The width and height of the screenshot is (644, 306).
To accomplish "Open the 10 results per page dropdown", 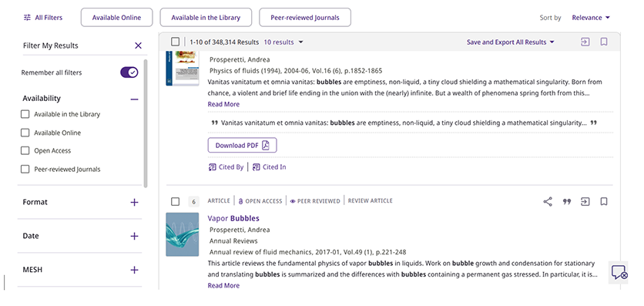I will 283,42.
